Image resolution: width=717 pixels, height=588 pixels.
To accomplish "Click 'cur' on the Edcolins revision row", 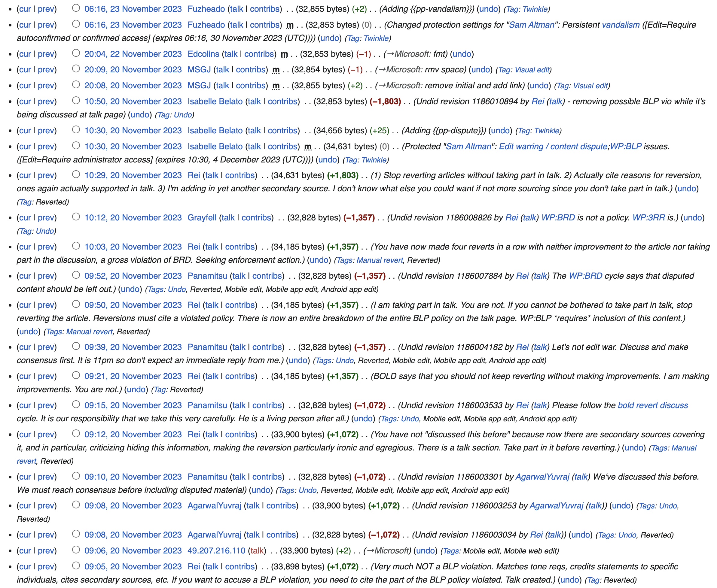I will (25, 54).
